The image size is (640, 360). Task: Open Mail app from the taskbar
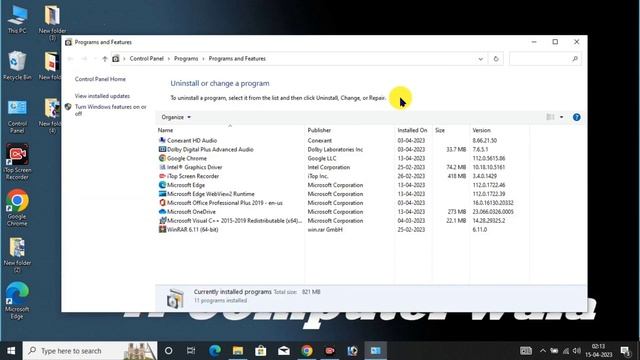point(284,351)
